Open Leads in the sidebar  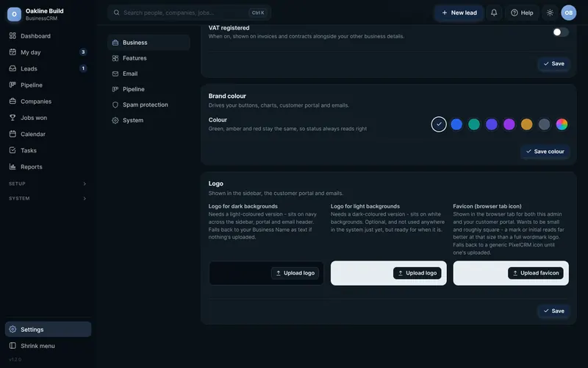tap(48, 68)
